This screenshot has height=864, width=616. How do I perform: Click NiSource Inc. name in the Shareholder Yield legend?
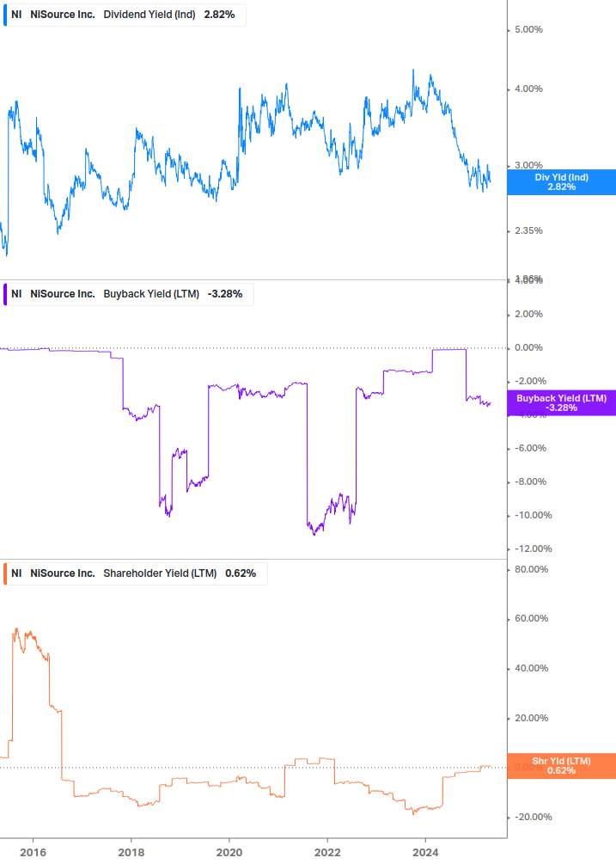click(x=63, y=573)
